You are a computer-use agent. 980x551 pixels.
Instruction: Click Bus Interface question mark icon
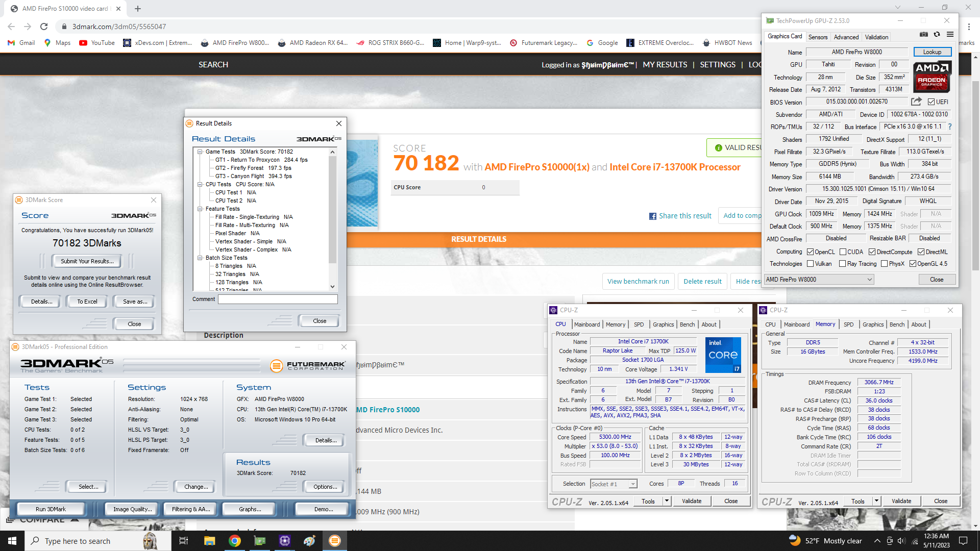[950, 127]
